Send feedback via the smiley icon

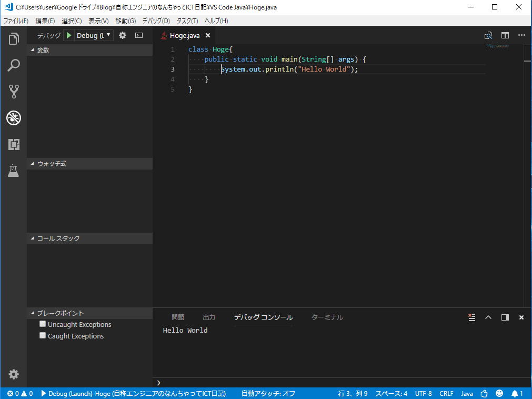[x=499, y=393]
